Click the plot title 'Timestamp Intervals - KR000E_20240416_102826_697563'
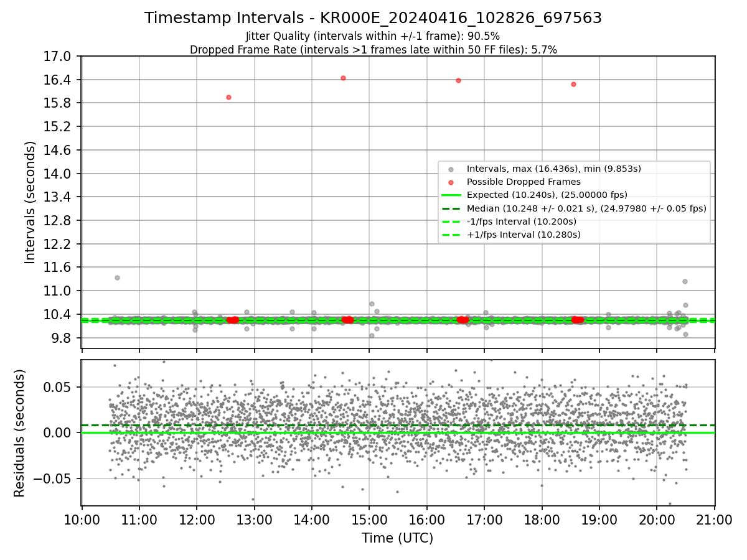The height and width of the screenshot is (560, 747). [x=373, y=18]
